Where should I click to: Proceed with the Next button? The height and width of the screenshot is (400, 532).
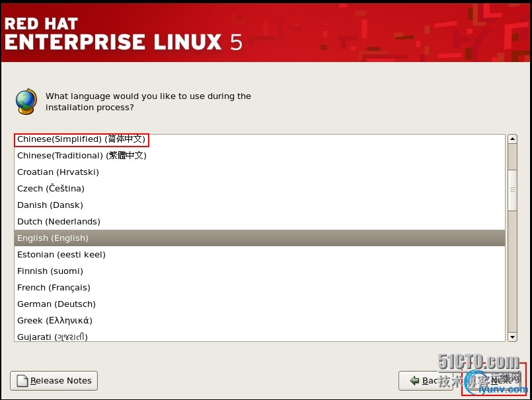click(x=494, y=380)
